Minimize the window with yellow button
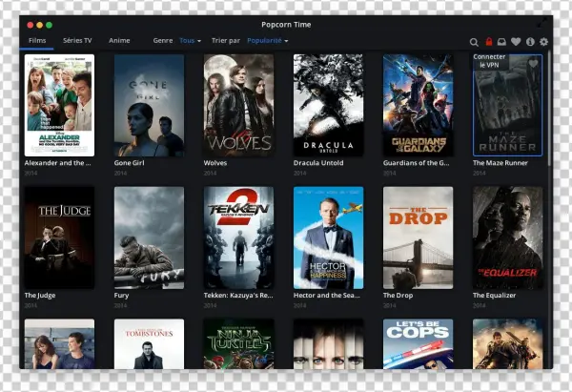This screenshot has height=392, width=572. pyautogui.click(x=40, y=25)
